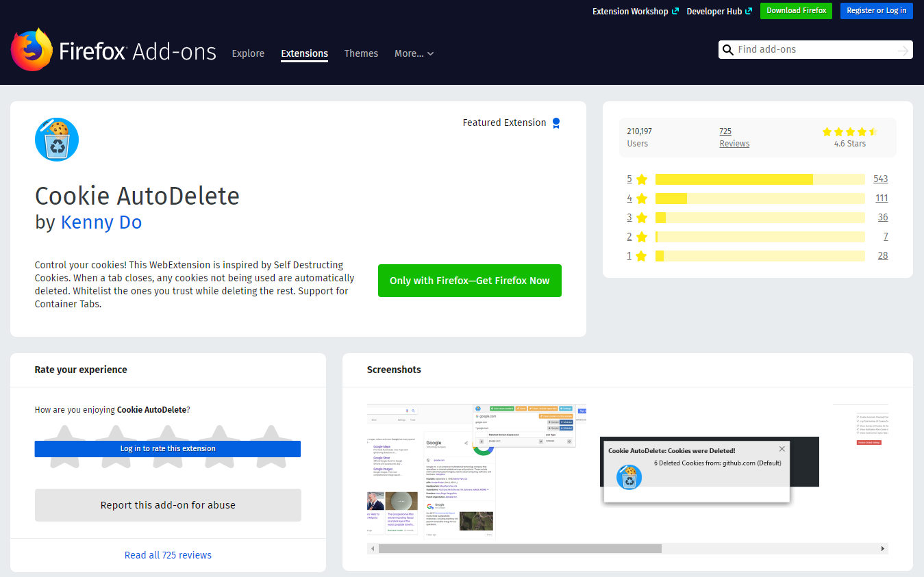The image size is (924, 577).
Task: Open the Themes tab
Action: pos(361,53)
